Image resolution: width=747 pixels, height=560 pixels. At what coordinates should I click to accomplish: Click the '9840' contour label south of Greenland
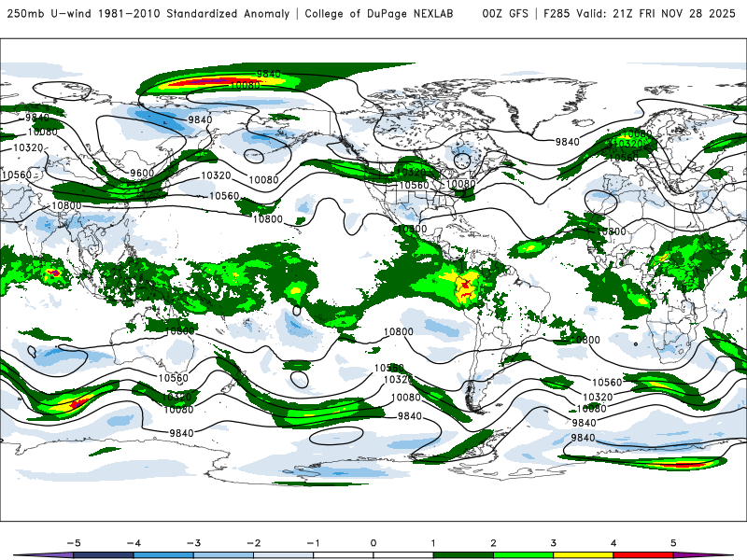tap(567, 142)
